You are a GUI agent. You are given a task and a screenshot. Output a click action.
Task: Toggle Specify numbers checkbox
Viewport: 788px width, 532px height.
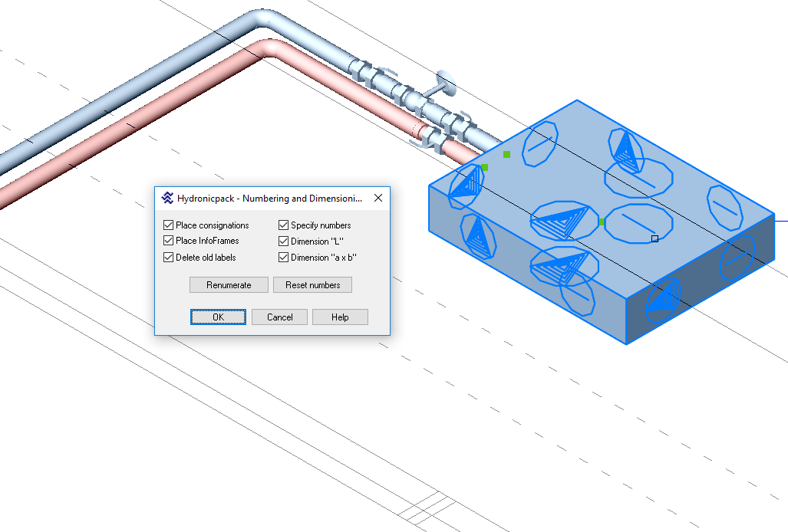pyautogui.click(x=283, y=225)
